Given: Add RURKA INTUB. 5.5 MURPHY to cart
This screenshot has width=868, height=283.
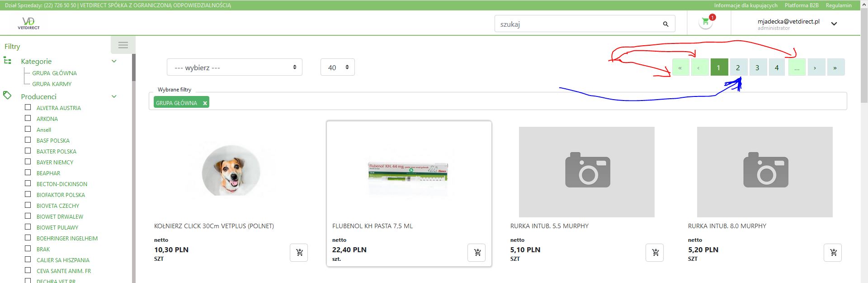Looking at the screenshot, I should coord(655,253).
